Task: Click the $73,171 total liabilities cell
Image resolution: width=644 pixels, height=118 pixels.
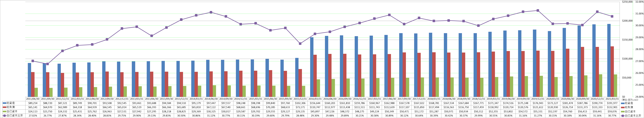Action: [300, 107]
